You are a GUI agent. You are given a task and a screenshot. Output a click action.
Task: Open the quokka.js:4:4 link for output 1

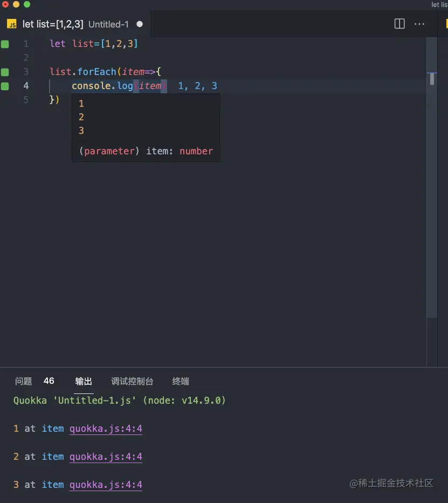[x=106, y=429]
